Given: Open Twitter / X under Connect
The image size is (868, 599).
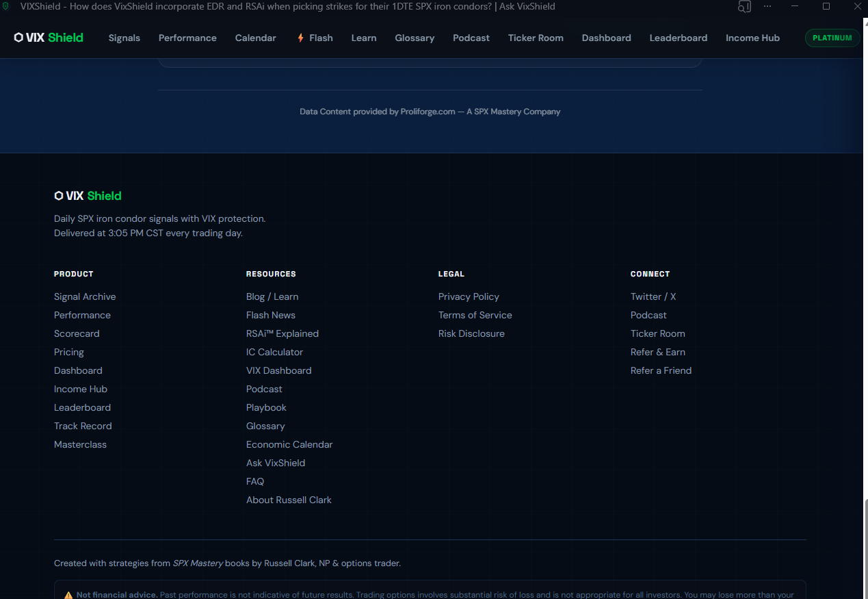Looking at the screenshot, I should [653, 296].
